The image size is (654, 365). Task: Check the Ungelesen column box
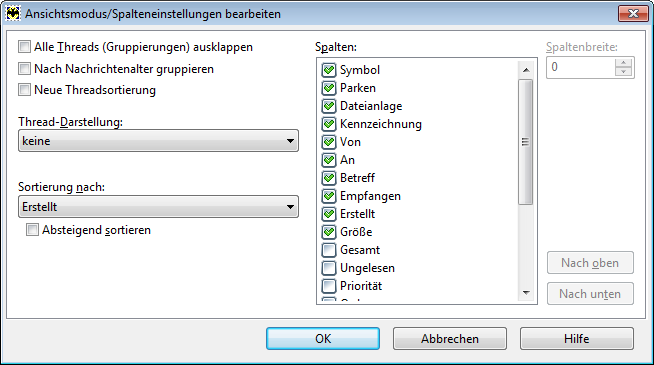tap(329, 268)
